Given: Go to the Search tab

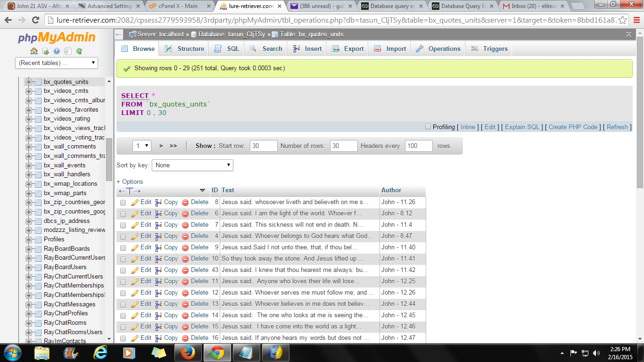Looking at the screenshot, I should tap(266, 49).
